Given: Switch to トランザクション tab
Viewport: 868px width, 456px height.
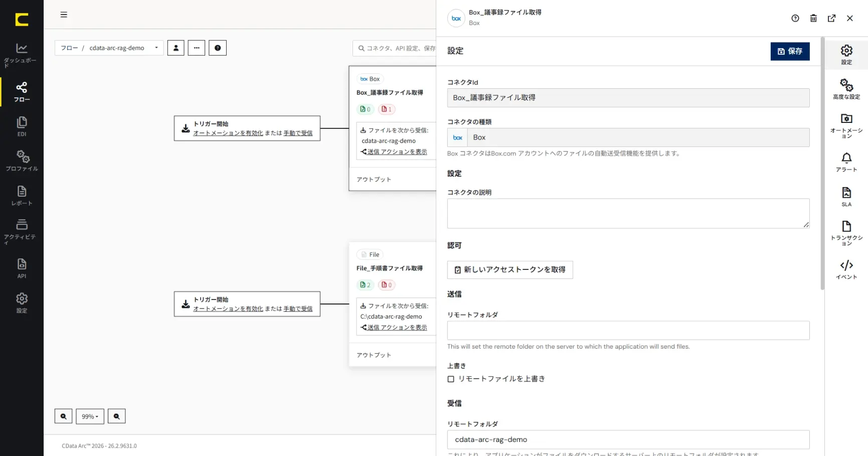Looking at the screenshot, I should pyautogui.click(x=846, y=233).
